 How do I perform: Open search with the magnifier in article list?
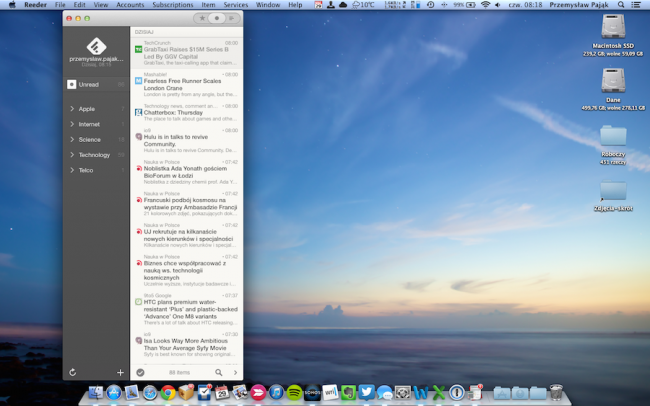[218, 372]
